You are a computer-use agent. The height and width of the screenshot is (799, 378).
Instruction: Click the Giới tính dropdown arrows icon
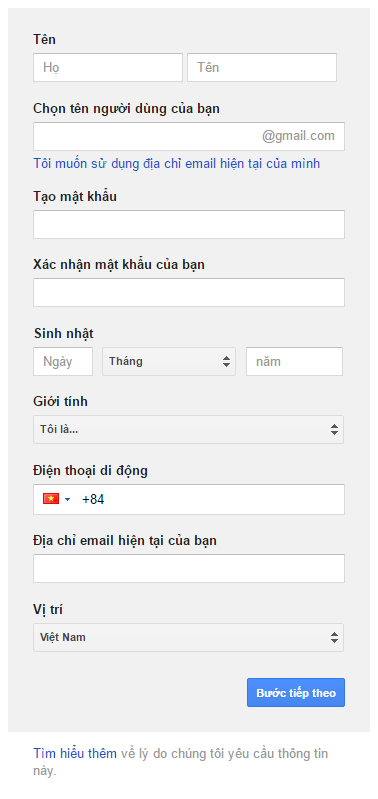(334, 430)
